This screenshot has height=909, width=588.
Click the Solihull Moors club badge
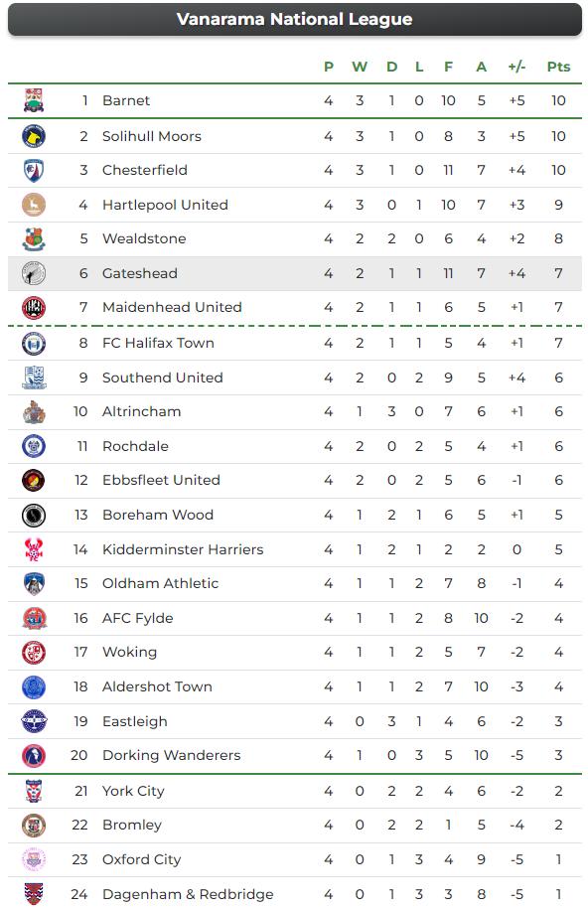click(34, 136)
